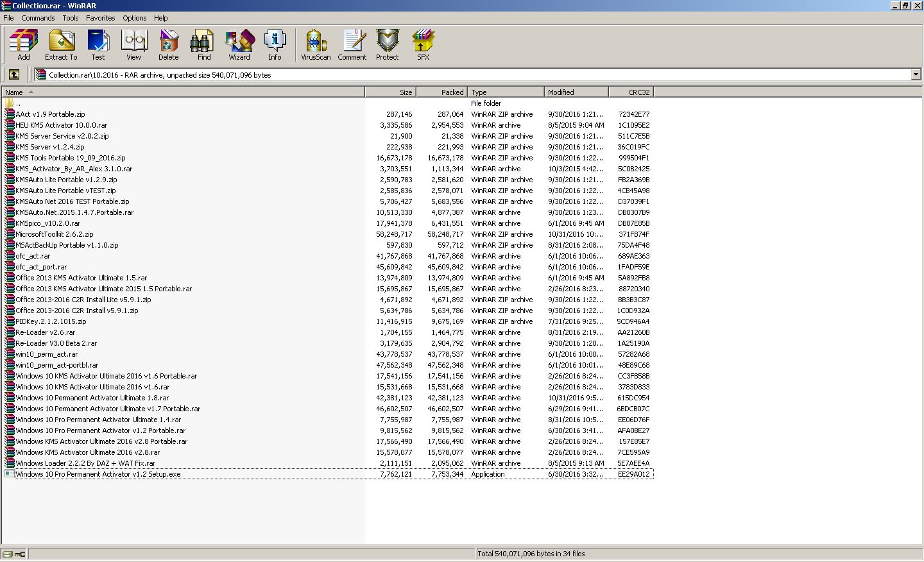This screenshot has height=562, width=924.
Task: Select Re-Loader V3.0 Beta 2.rar
Action: click(56, 343)
